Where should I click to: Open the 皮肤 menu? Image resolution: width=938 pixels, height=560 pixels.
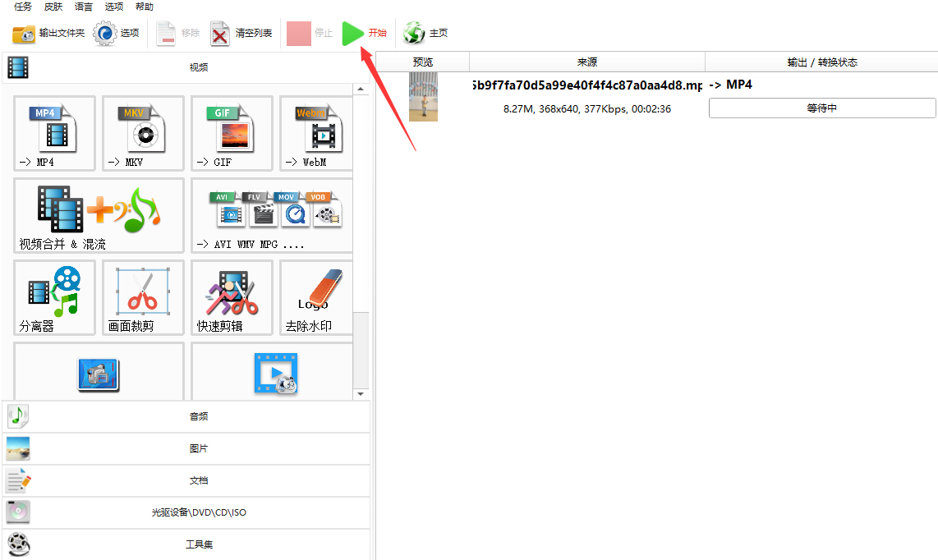53,7
